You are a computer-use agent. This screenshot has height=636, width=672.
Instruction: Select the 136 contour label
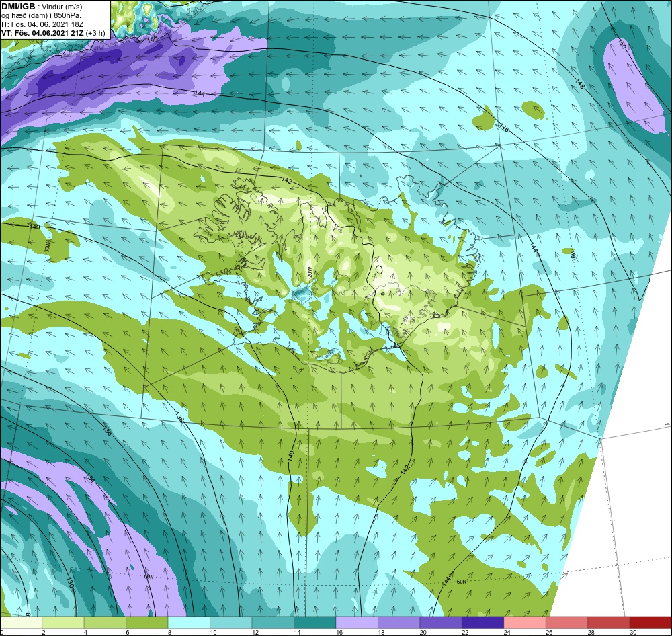click(108, 430)
